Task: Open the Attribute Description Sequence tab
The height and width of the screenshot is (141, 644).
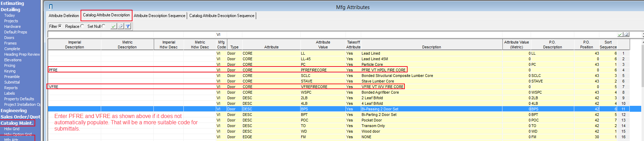Action: (x=159, y=16)
